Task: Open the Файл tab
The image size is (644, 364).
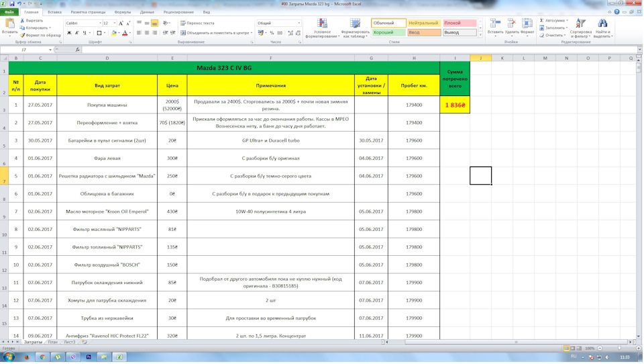Action: (9, 12)
